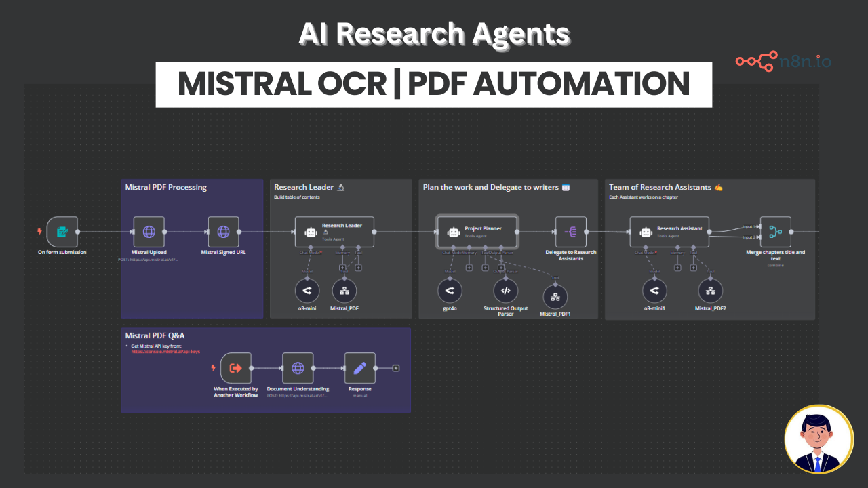Select the Merge chapters title and text node
The height and width of the screenshot is (488, 868).
776,232
